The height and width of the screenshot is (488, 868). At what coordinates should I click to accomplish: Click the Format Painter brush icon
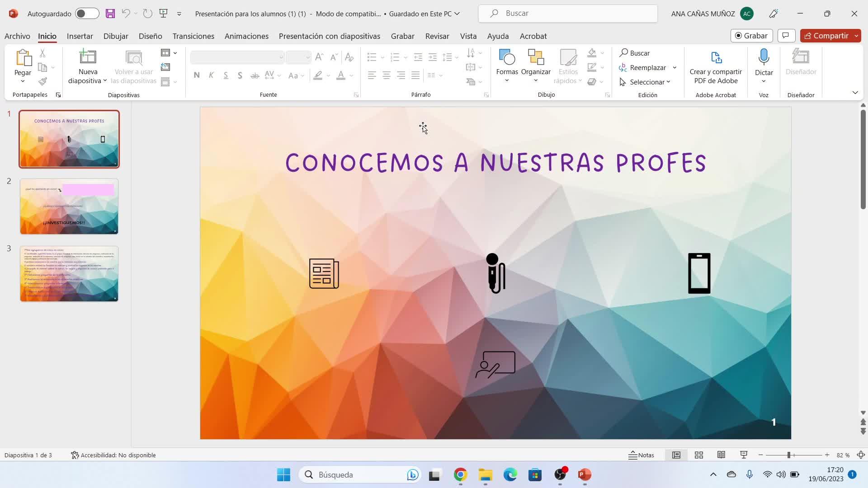click(x=42, y=82)
